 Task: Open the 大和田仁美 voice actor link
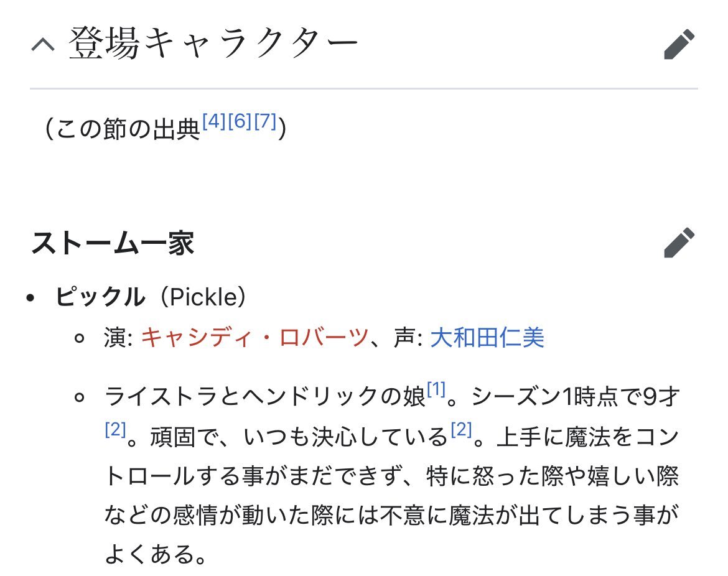(487, 337)
